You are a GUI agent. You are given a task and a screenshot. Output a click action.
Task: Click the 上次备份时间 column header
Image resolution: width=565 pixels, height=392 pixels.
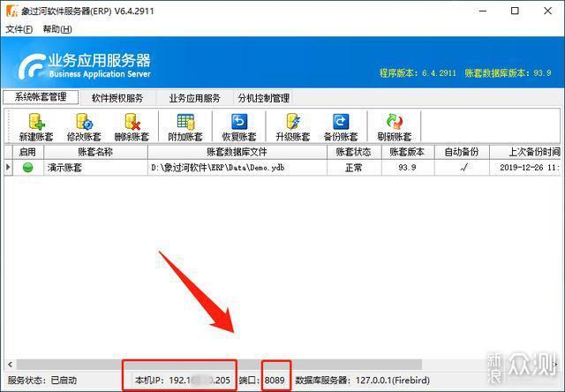525,152
